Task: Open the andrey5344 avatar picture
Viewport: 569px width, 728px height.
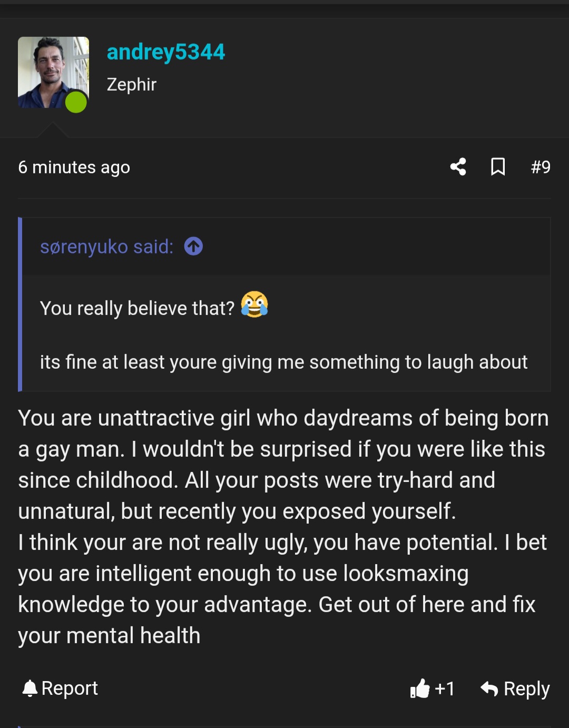Action: point(53,73)
